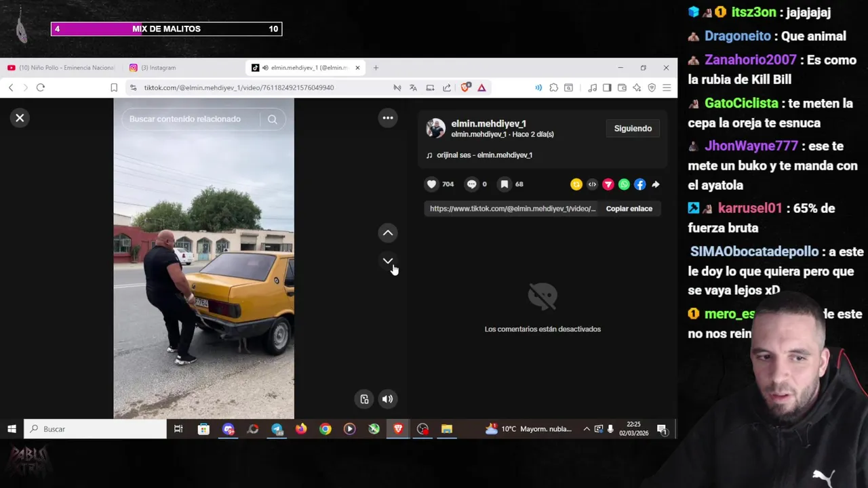Open the browser hamburger main menu
Viewport: 868px width, 488px height.
[667, 87]
